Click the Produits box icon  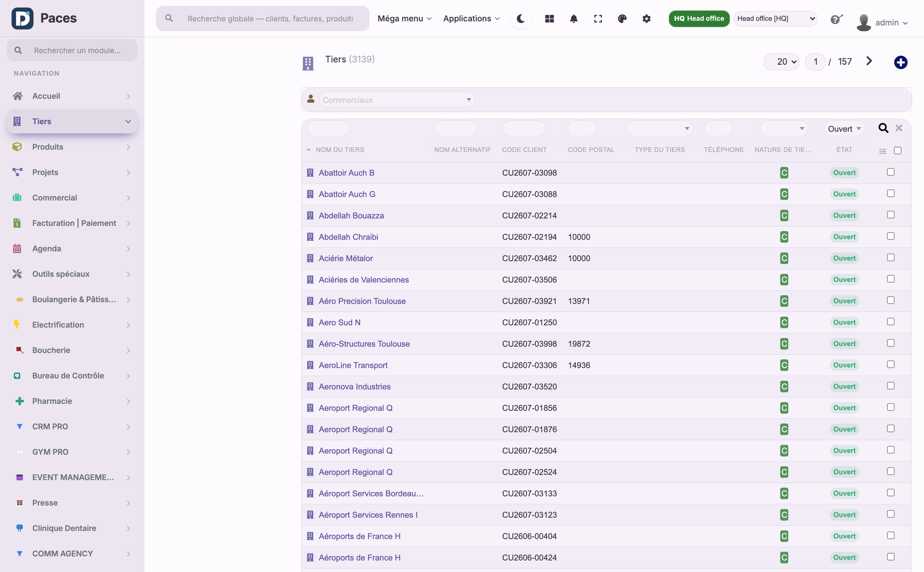tap(17, 147)
